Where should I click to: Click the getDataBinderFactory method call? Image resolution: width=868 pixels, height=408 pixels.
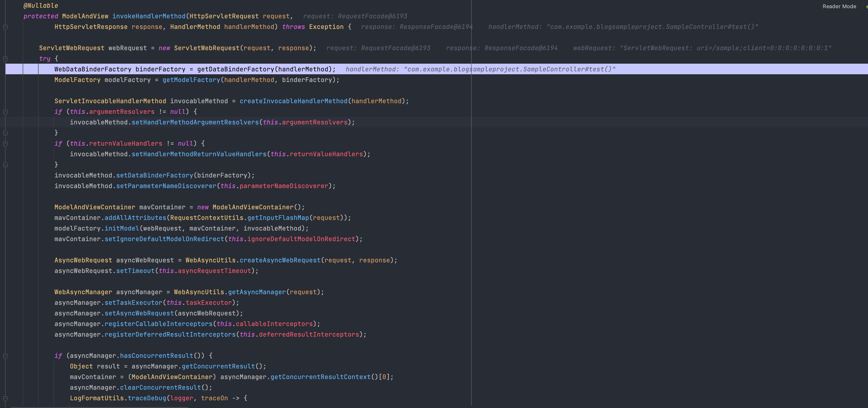point(236,69)
